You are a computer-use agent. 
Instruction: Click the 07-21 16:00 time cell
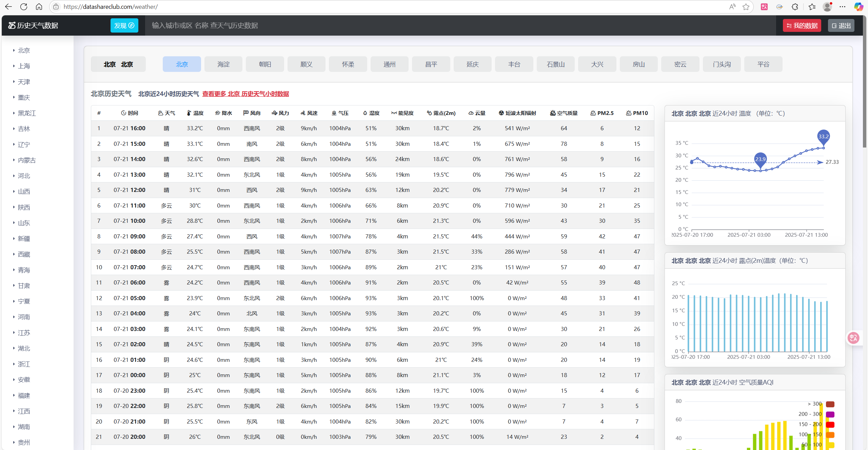pos(130,129)
